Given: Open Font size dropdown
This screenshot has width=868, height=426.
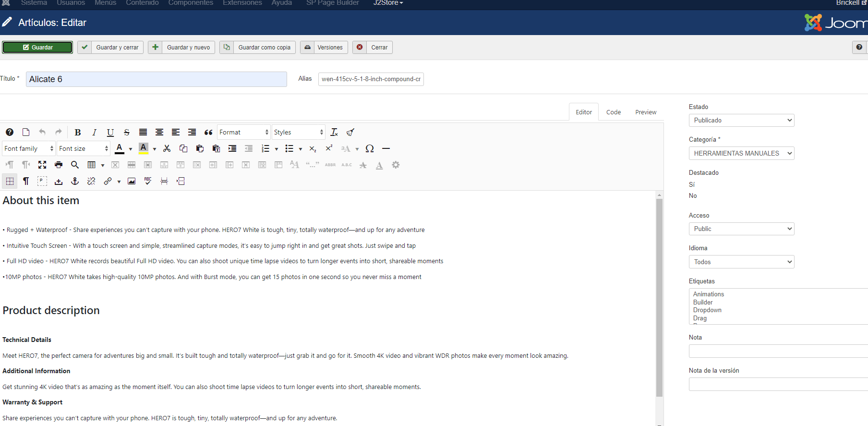Looking at the screenshot, I should point(84,148).
